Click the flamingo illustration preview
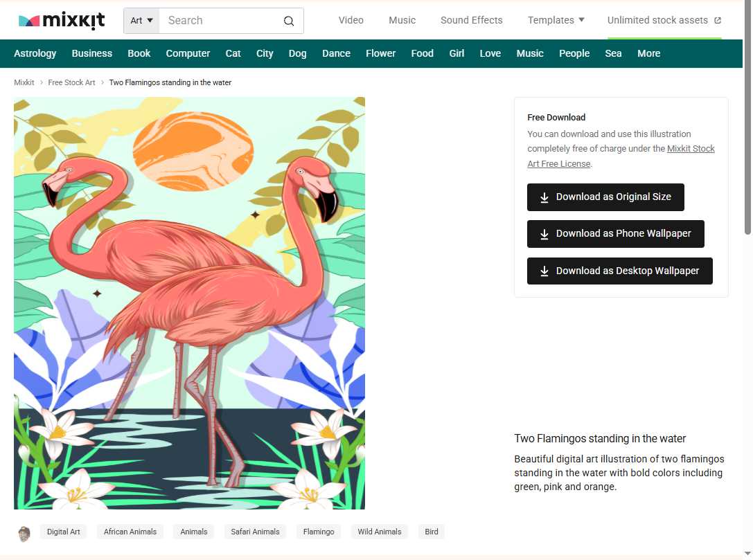This screenshot has height=560, width=753. point(189,303)
